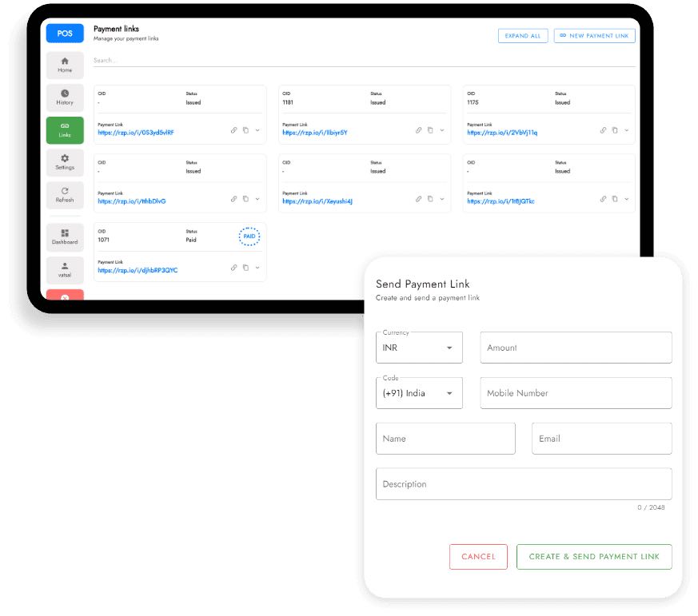Click CREATE & SEND PAYMENT LINK button
Screen dimensions: 698x616
pyautogui.click(x=594, y=557)
